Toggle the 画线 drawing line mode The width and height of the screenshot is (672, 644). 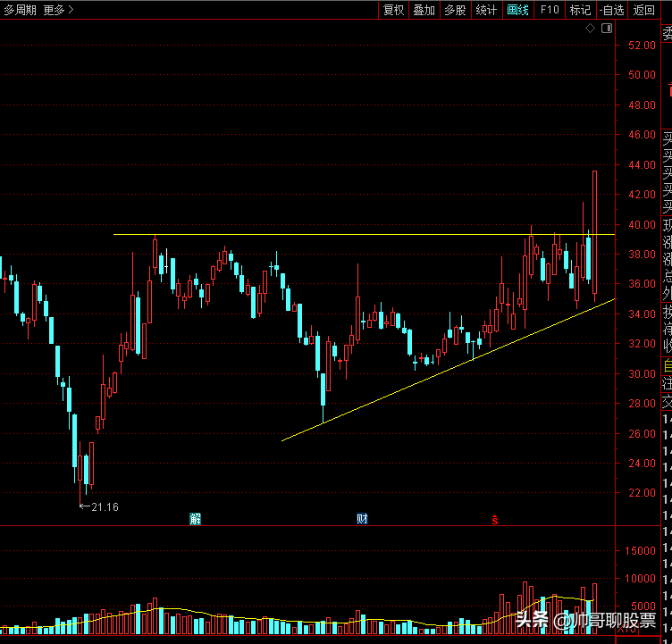click(518, 10)
